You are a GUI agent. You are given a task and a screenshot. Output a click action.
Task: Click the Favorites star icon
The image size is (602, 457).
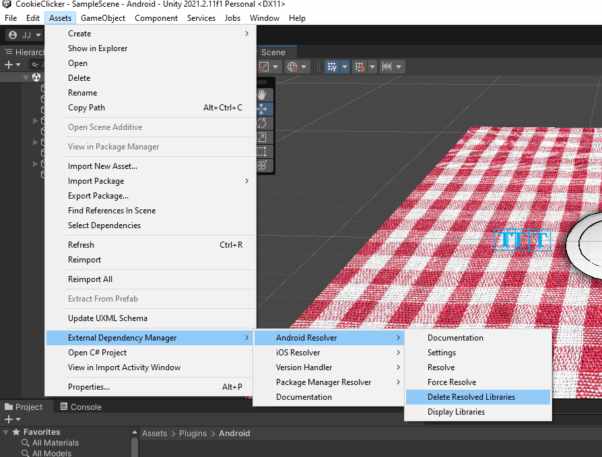[x=16, y=432]
